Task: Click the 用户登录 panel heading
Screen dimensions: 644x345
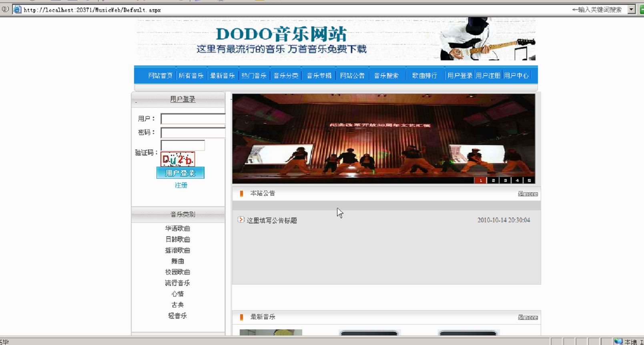Action: tap(183, 99)
